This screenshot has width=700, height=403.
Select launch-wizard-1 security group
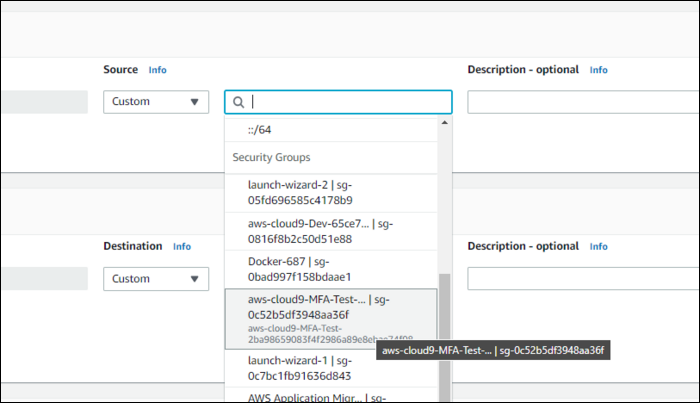(331, 368)
